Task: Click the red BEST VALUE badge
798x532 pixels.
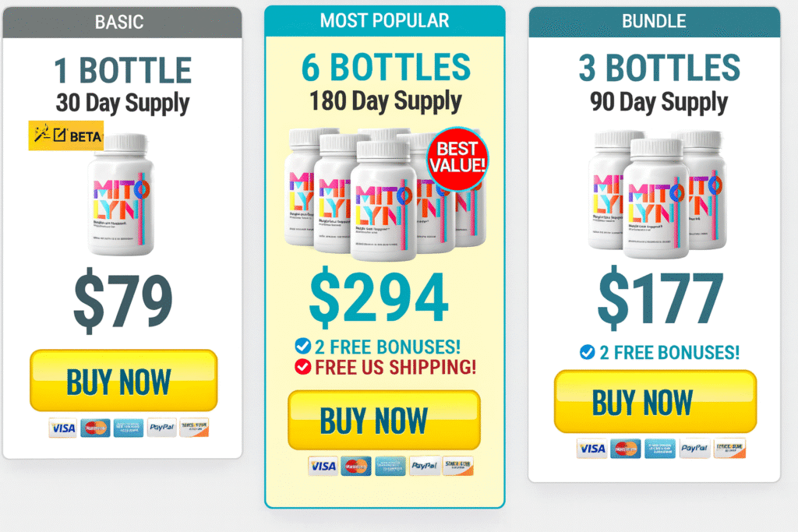Action: [457, 158]
